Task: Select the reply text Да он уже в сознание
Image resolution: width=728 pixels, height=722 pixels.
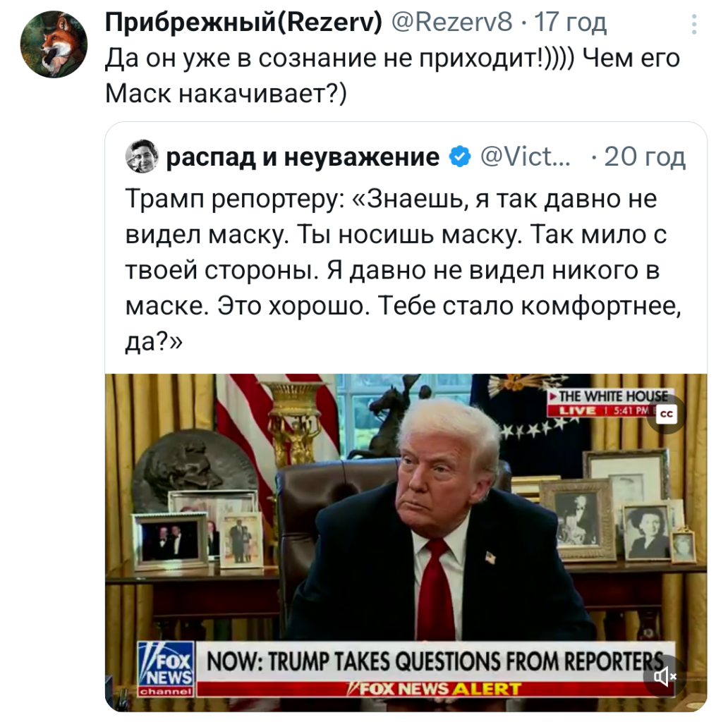Action: point(393,75)
